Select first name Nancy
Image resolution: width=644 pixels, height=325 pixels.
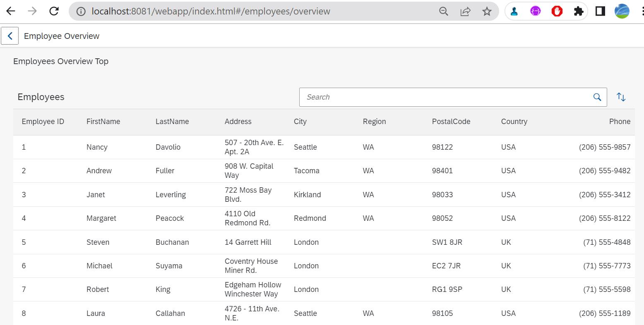click(97, 147)
